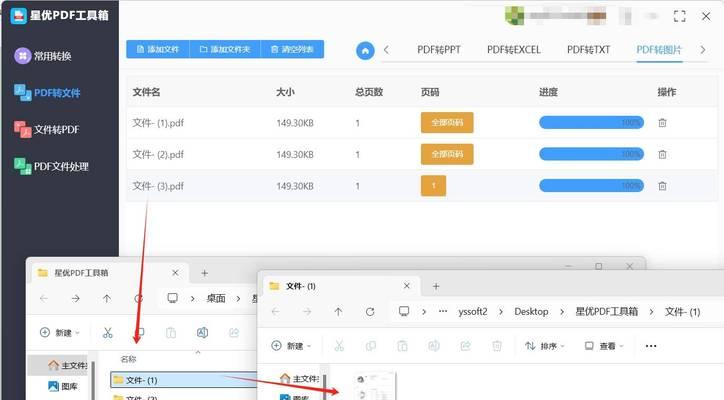Image resolution: width=724 pixels, height=400 pixels.
Task: Open PDF文件处理 in the sidebar
Action: [x=51, y=166]
